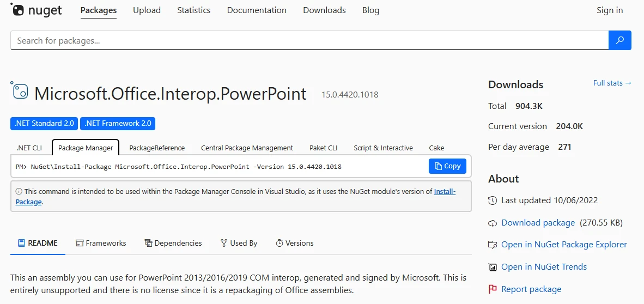The image size is (644, 304).
Task: Select the PackageReference tab
Action: click(157, 148)
